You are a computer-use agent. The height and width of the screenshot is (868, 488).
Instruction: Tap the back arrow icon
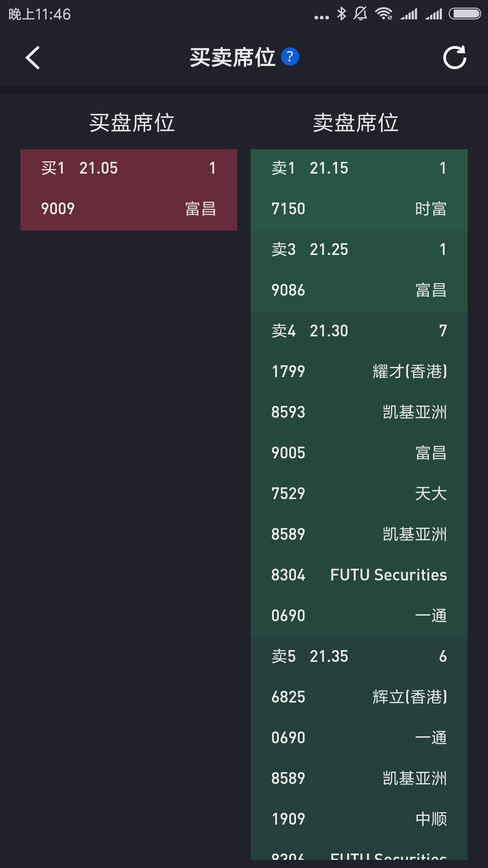point(33,58)
